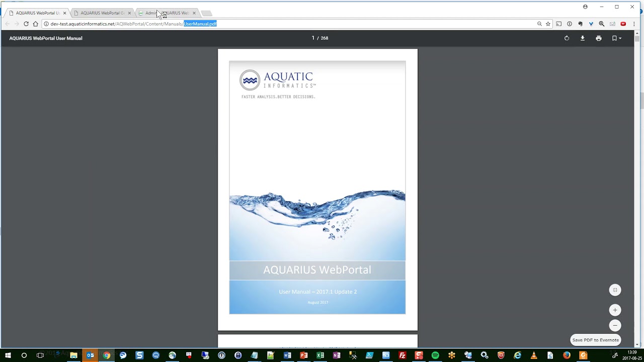Zoom out of the PDF page

pyautogui.click(x=615, y=325)
